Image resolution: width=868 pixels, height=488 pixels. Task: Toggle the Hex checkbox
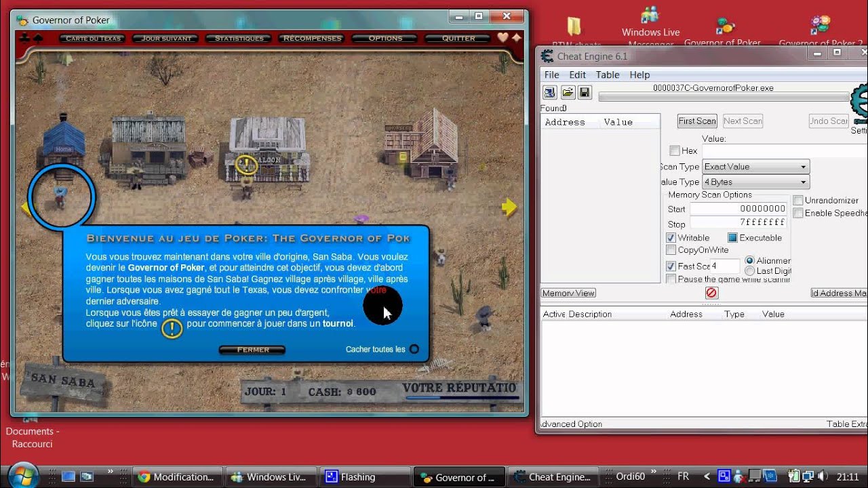click(x=675, y=150)
